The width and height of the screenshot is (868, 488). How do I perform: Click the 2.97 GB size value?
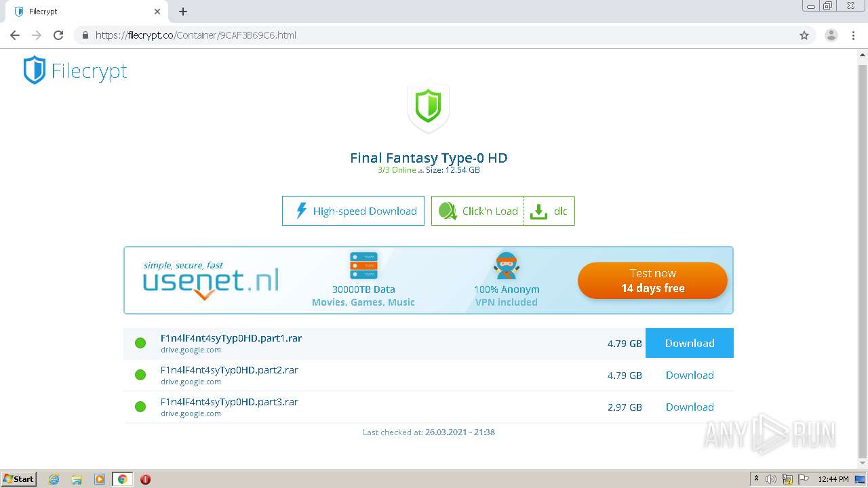point(625,407)
